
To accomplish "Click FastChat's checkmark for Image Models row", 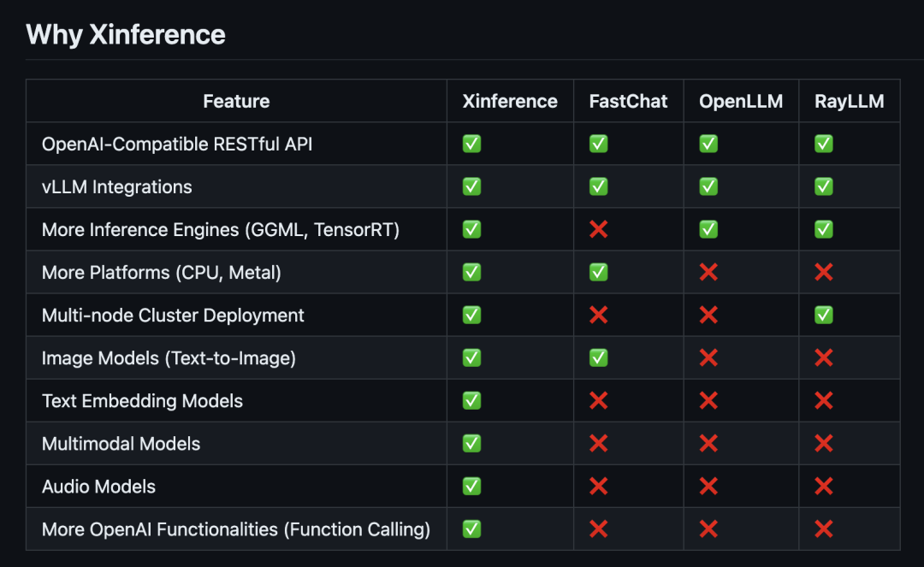I will click(x=599, y=357).
